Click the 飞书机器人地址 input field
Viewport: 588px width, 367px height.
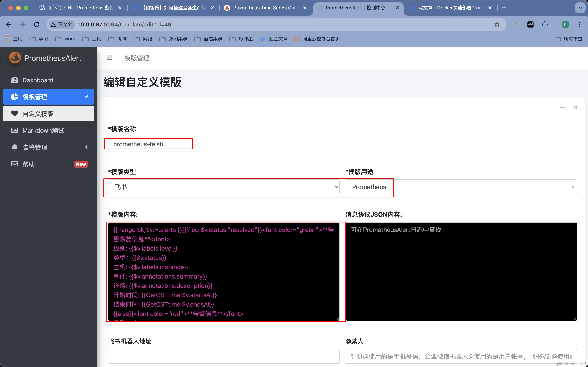pyautogui.click(x=223, y=356)
